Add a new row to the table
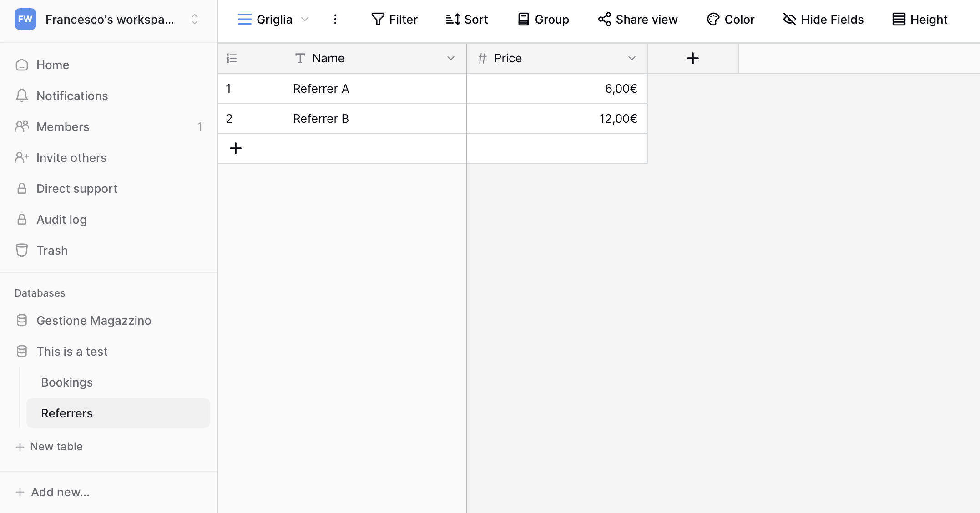 click(x=236, y=148)
